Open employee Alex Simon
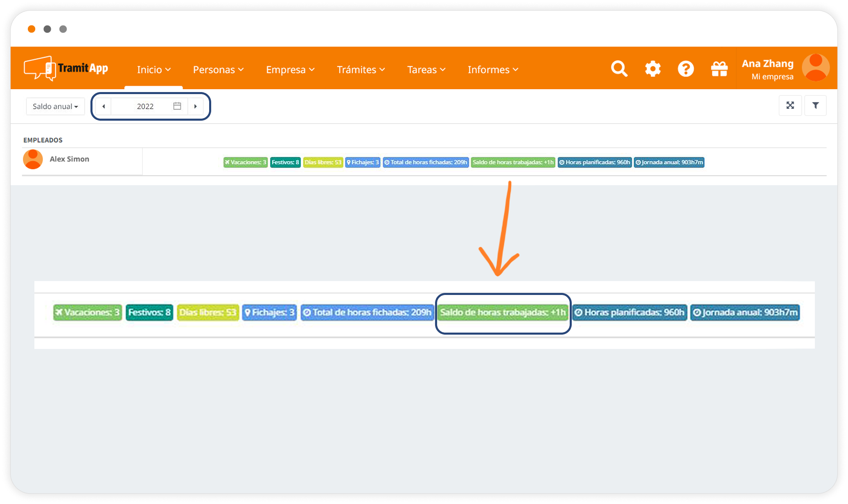The width and height of the screenshot is (848, 504). [69, 159]
